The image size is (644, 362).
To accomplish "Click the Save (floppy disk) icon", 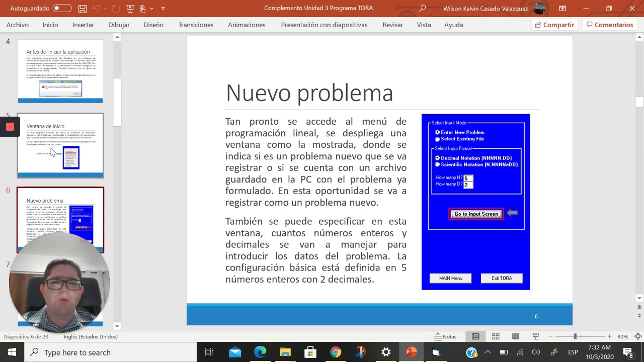I will (x=83, y=9).
